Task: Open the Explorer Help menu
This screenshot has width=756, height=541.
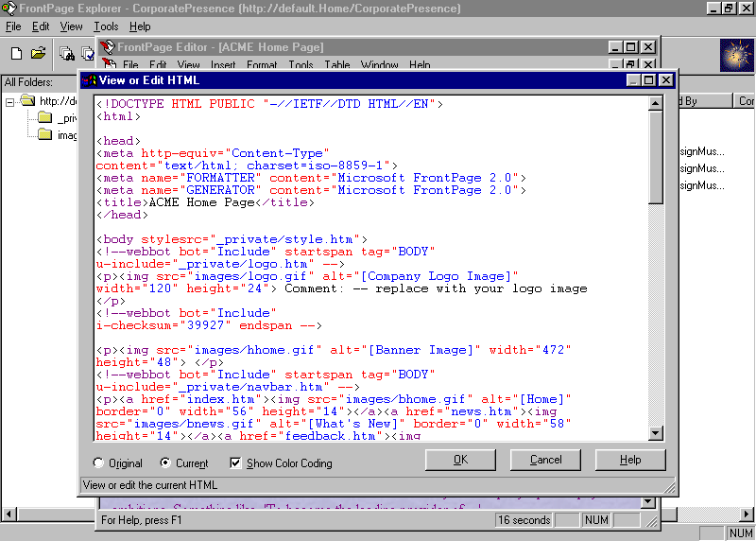Action: coord(140,26)
